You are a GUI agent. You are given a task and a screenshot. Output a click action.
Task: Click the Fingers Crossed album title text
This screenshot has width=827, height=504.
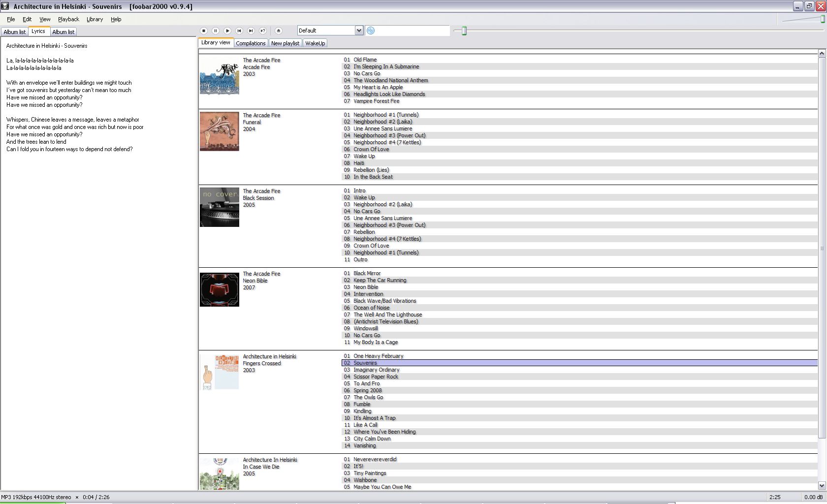click(262, 363)
